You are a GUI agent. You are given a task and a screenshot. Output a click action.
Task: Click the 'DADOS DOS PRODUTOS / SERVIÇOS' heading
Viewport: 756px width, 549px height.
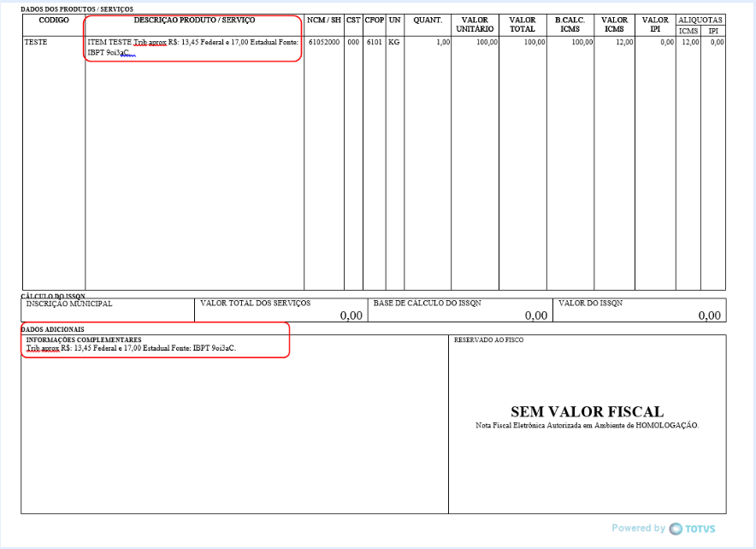tap(77, 9)
